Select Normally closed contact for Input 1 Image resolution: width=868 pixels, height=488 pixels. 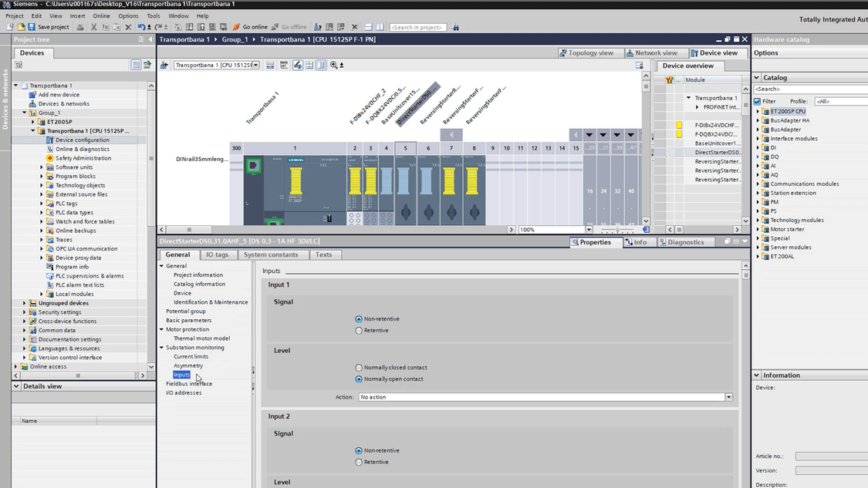pos(359,368)
